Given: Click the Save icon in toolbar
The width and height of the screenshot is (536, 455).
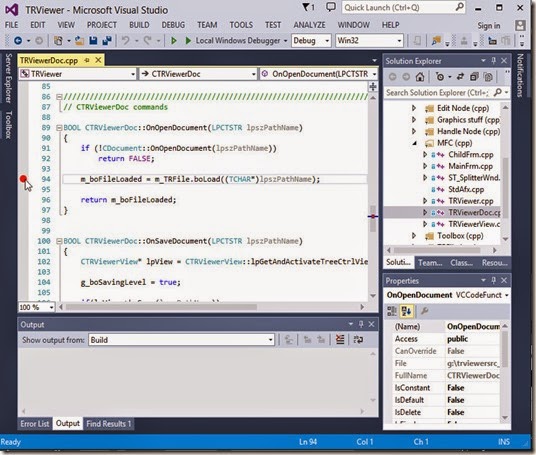Looking at the screenshot, I should [x=93, y=41].
